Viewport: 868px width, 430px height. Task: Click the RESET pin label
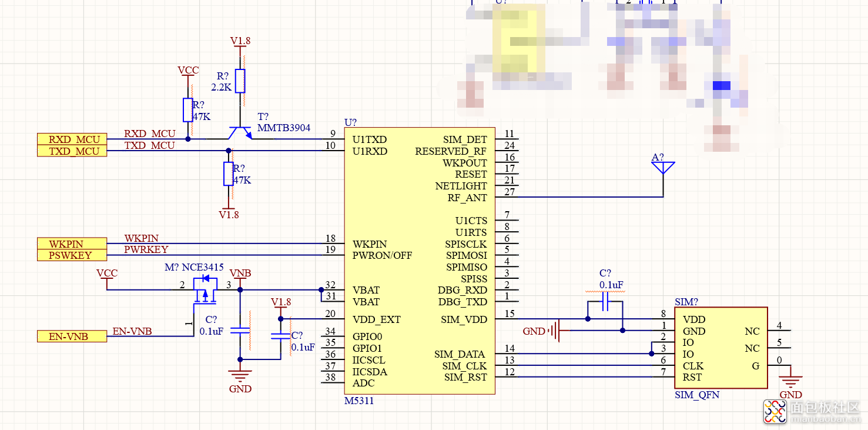click(471, 175)
